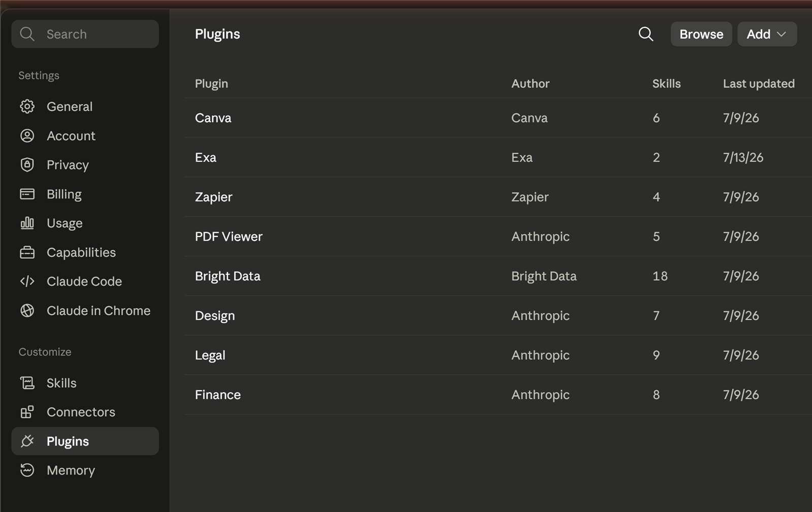The width and height of the screenshot is (812, 512).
Task: Click the Browse button
Action: click(x=701, y=34)
